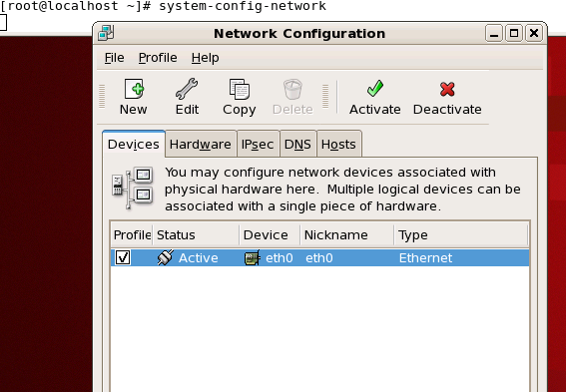Click the eth0 device name cell
This screenshot has height=392, width=566.
280,258
